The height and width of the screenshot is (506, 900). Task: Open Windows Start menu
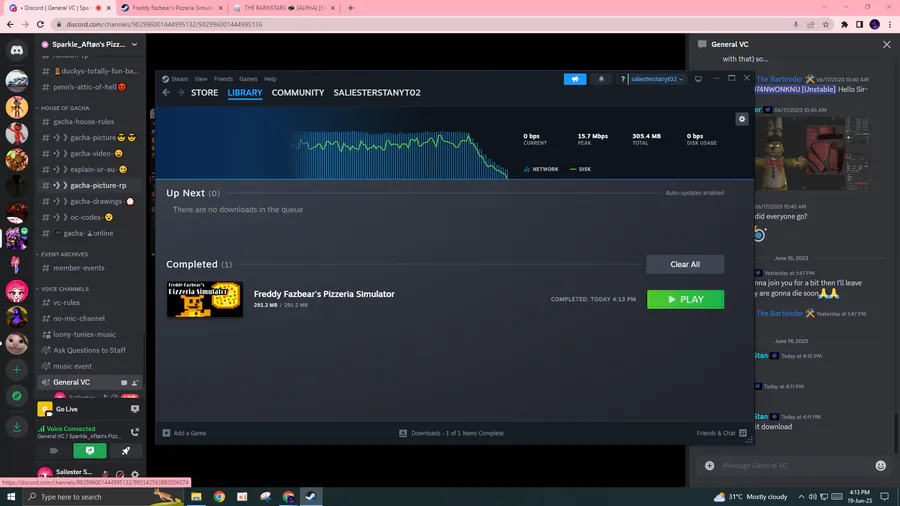11,497
